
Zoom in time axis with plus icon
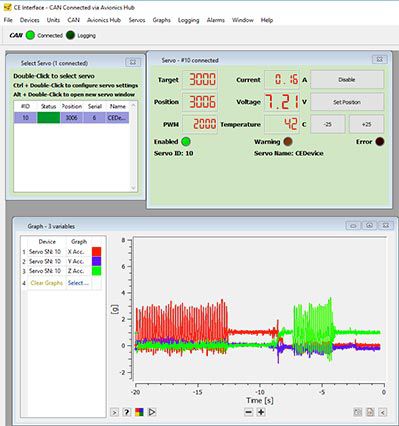pyautogui.click(x=261, y=412)
